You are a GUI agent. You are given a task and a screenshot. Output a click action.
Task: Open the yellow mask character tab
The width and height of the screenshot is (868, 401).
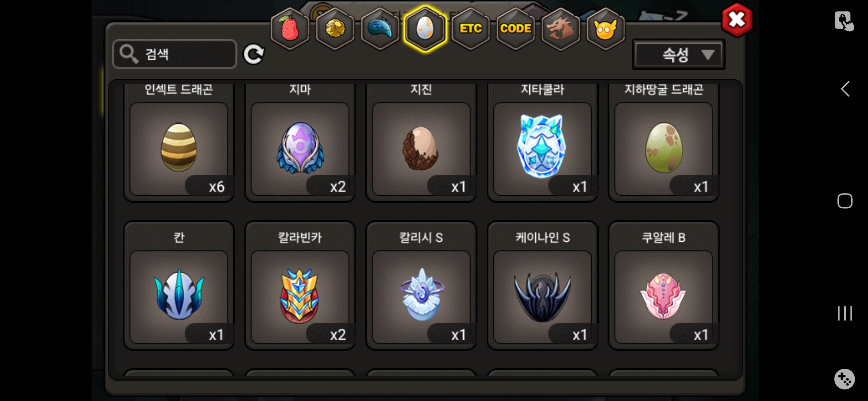coord(606,29)
